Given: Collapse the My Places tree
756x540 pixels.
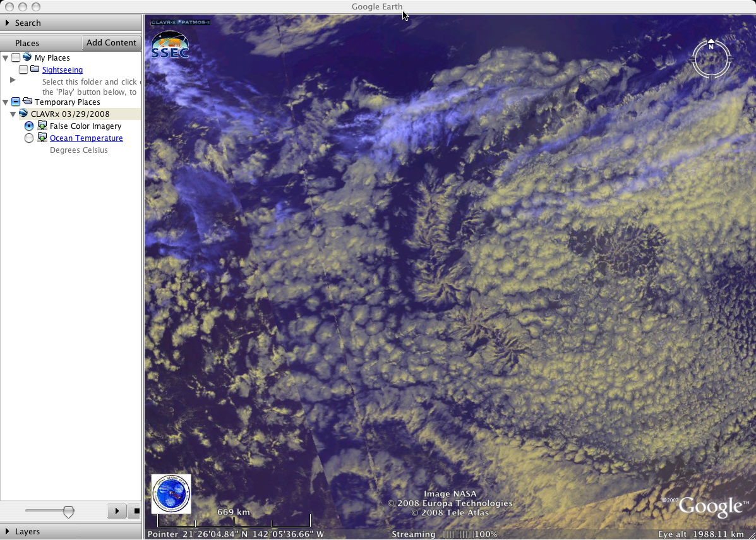Looking at the screenshot, I should [x=6, y=58].
